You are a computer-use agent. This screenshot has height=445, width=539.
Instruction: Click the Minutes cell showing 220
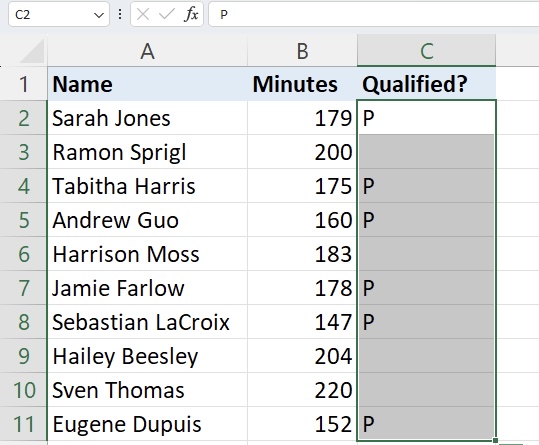coord(302,390)
